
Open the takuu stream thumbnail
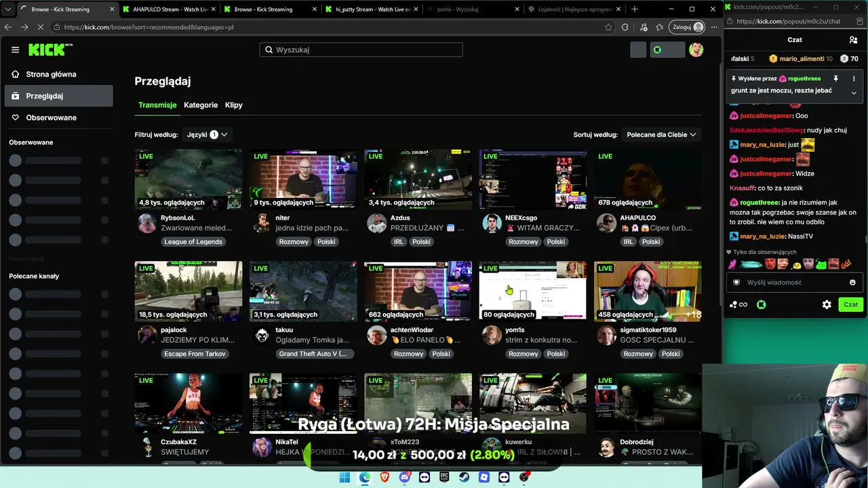[303, 291]
